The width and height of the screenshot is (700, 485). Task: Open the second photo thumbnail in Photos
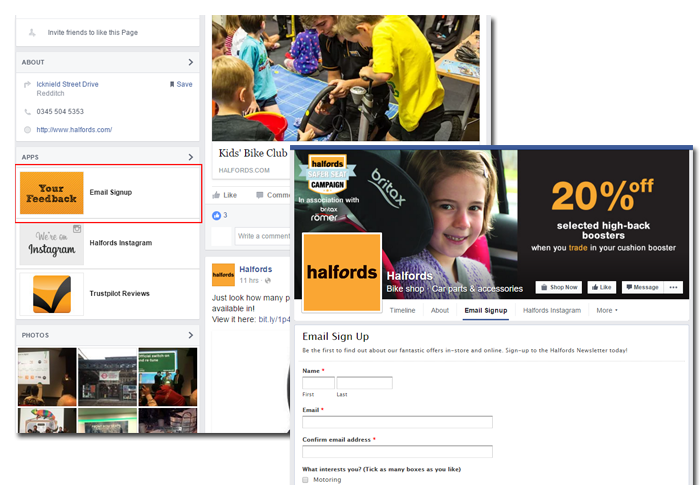point(107,377)
